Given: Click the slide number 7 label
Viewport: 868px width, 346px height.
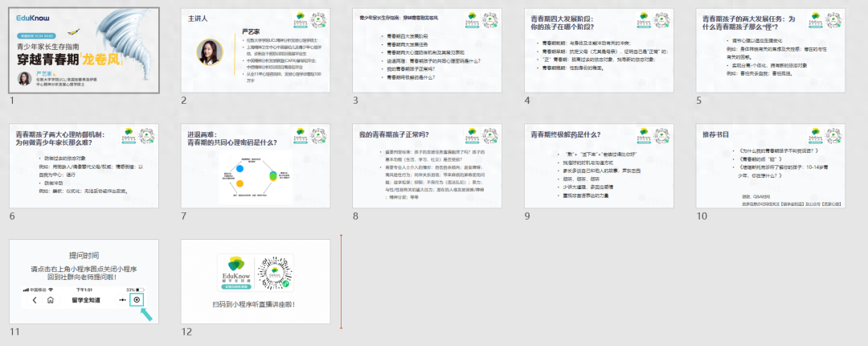Looking at the screenshot, I should click(x=184, y=216).
